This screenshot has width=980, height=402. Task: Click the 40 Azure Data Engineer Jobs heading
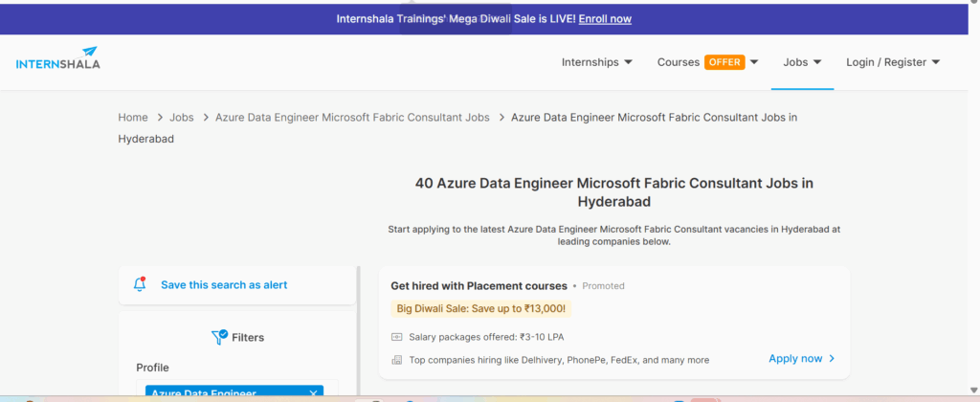614,192
